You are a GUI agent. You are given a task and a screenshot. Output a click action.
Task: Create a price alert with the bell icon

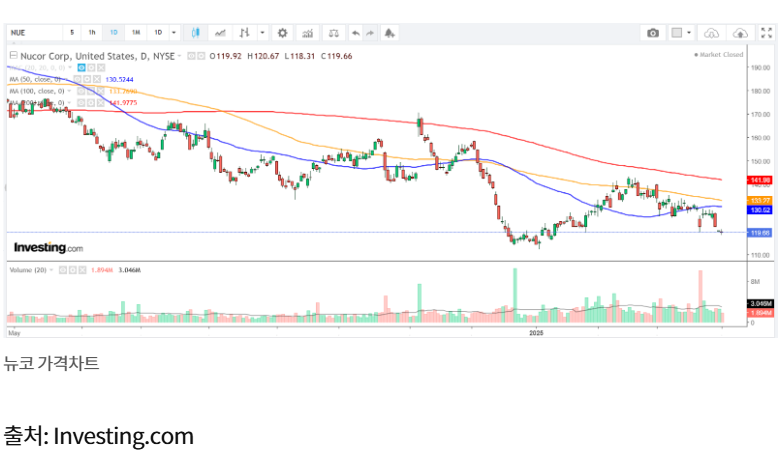[390, 33]
